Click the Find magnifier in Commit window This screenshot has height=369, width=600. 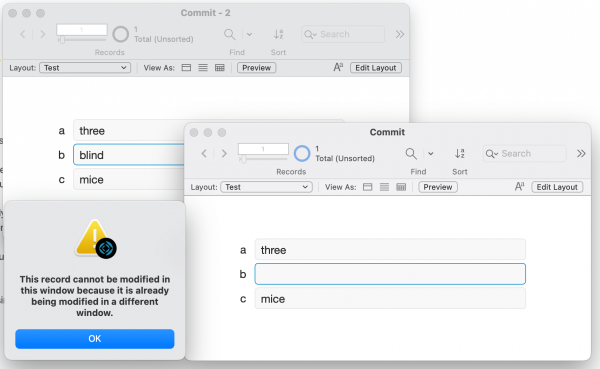411,154
